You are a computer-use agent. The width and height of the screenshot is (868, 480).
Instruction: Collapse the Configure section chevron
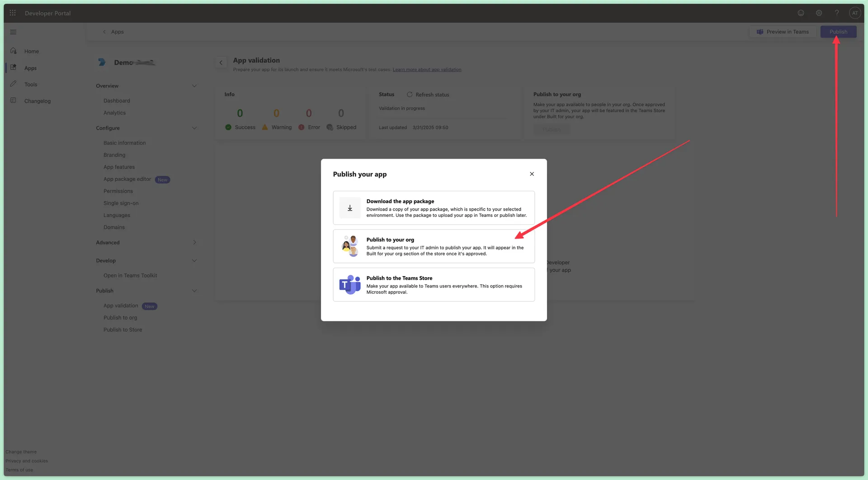[x=194, y=128]
